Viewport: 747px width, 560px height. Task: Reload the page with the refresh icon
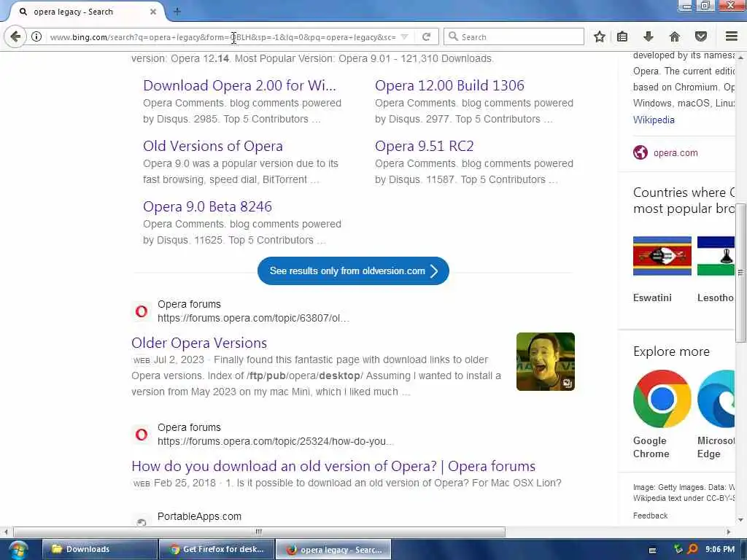pos(426,36)
